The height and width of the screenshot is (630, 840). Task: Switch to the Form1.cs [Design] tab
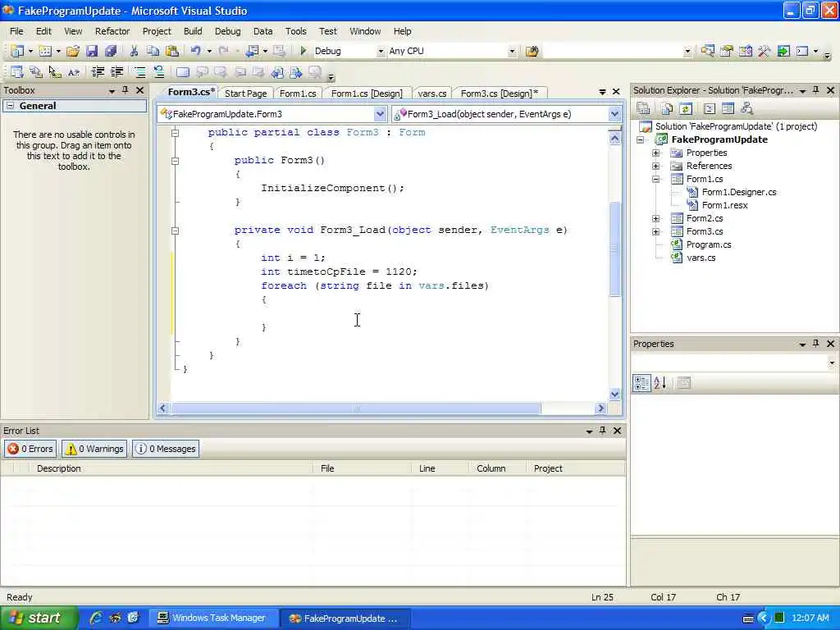[x=367, y=94]
